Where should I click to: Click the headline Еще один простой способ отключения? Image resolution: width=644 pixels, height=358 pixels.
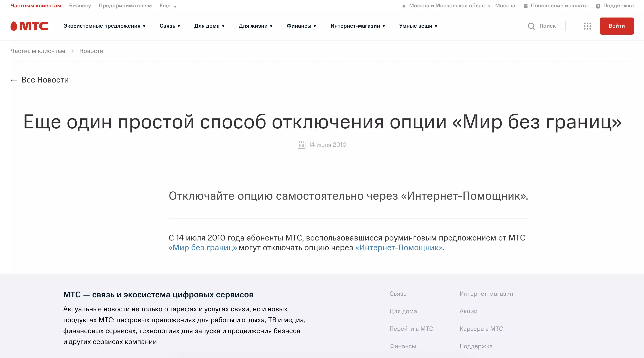click(x=322, y=122)
